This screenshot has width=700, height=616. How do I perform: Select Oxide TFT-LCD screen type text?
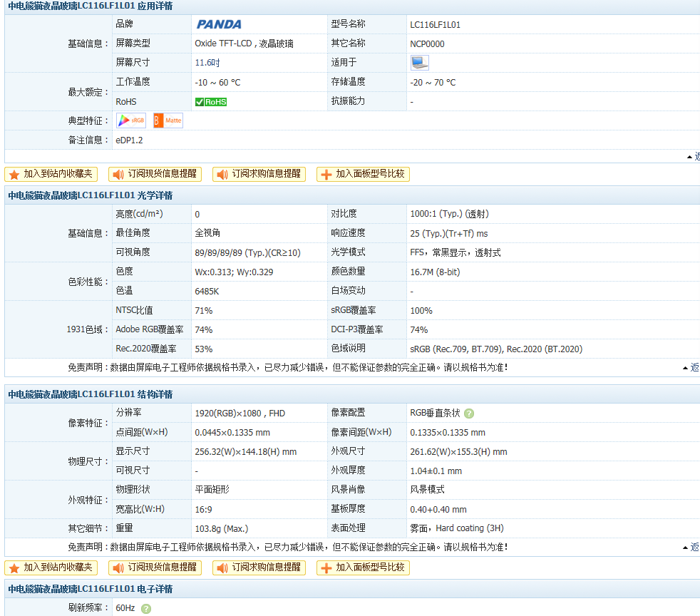pos(245,43)
